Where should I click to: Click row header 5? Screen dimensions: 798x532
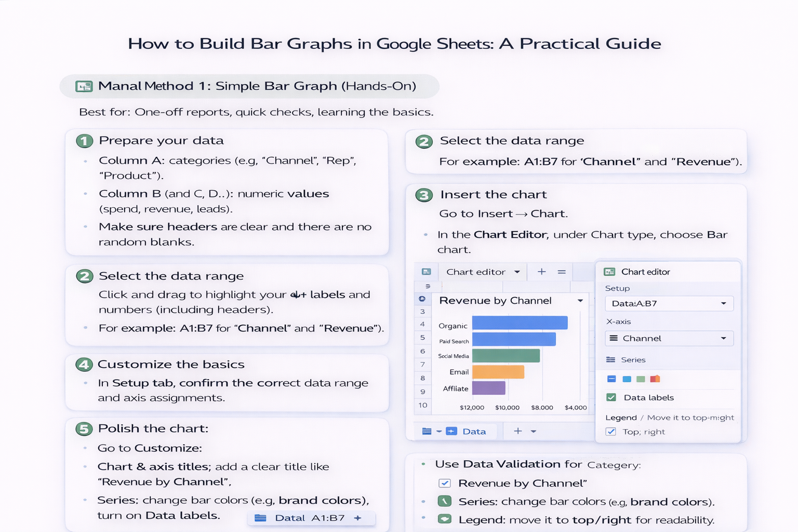(x=422, y=338)
